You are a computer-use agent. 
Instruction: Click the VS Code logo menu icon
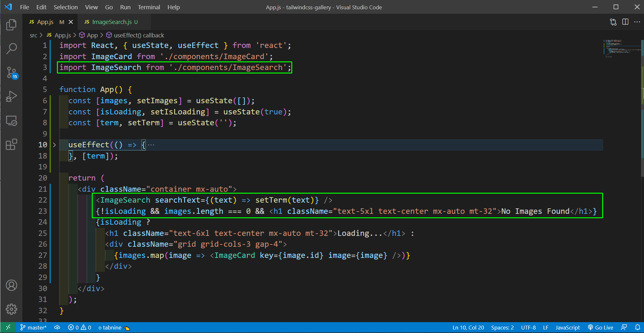click(x=8, y=7)
